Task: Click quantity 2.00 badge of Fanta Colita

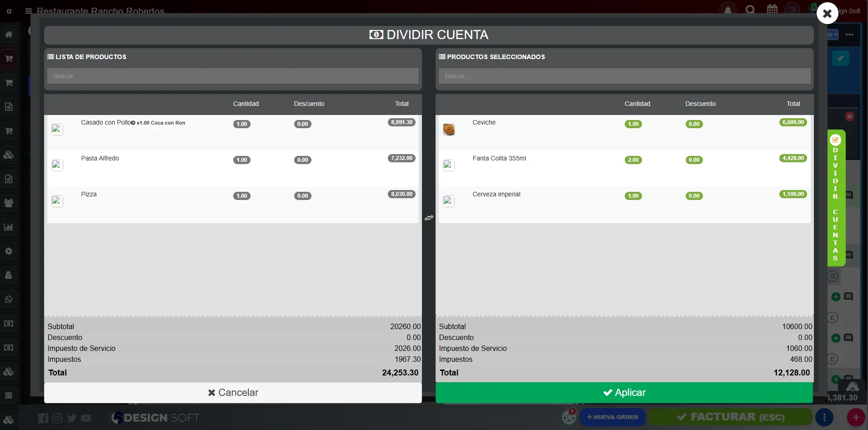Action: point(633,160)
